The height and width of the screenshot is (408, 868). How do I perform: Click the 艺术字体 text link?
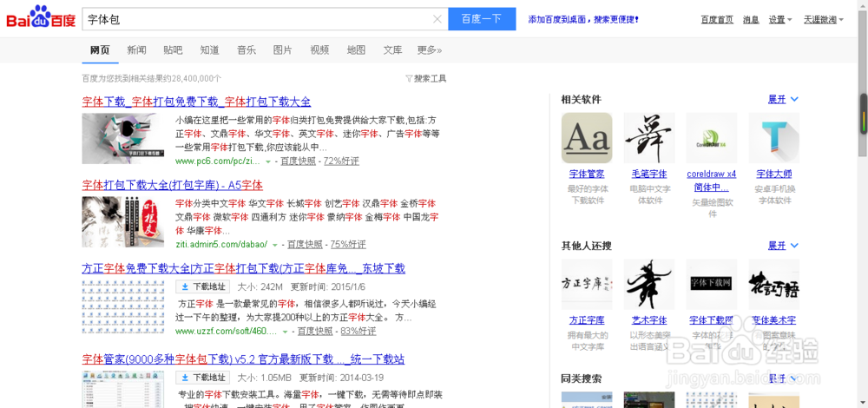[x=649, y=320]
